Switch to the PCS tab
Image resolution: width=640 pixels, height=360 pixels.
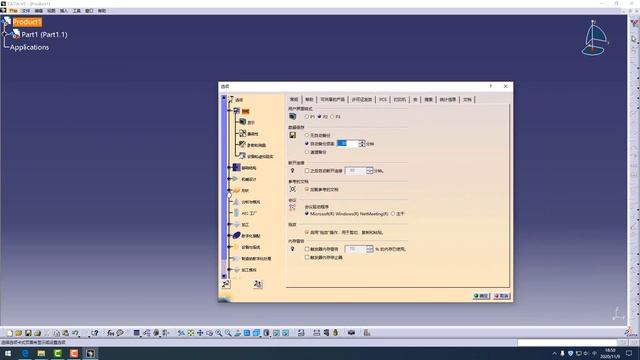coord(382,100)
